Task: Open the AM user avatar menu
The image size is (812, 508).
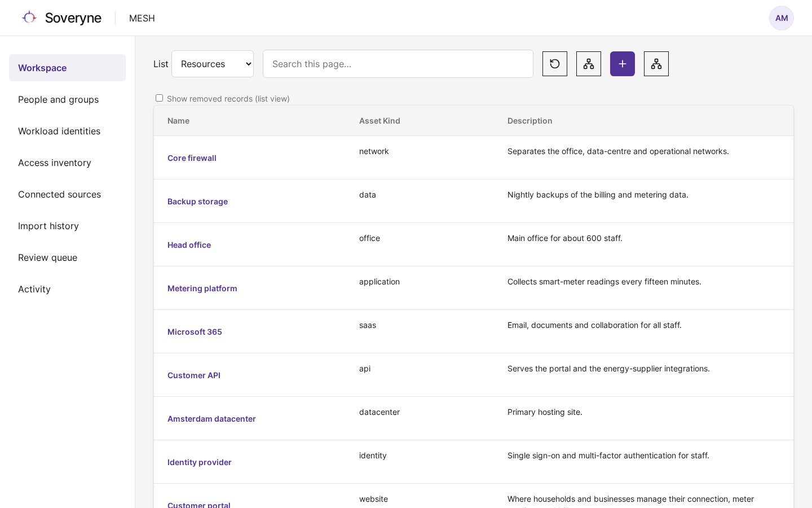Action: 782,18
